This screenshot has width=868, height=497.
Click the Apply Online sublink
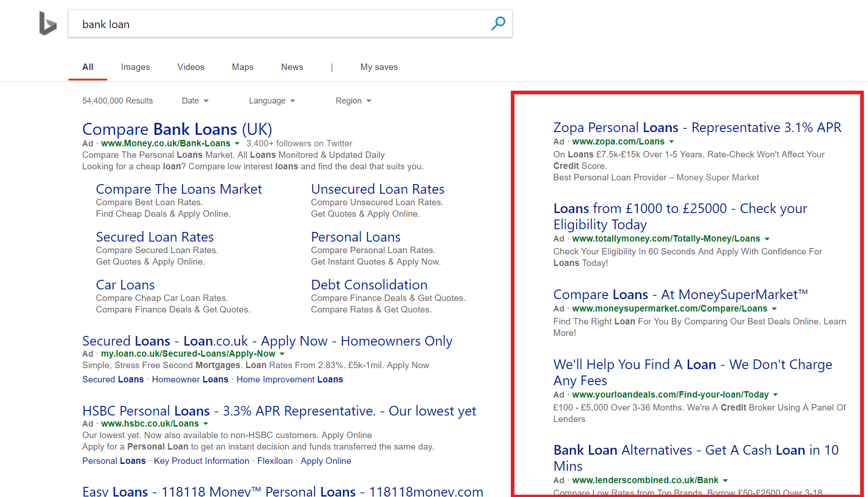[x=326, y=461]
